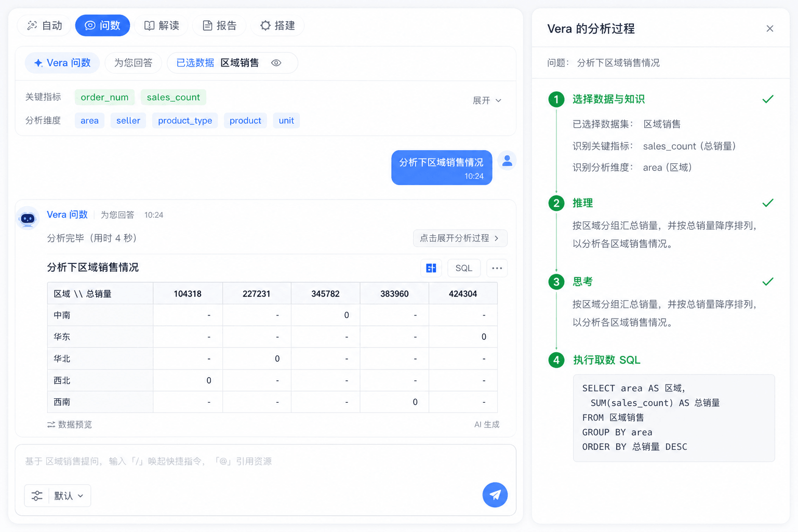Select the 西南 row label
Screen dimensions: 798x532
tap(62, 402)
